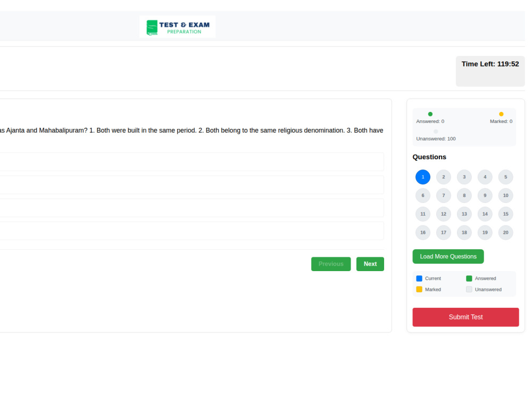Image resolution: width=532 pixels, height=400 pixels.
Task: Go to question 13
Action: point(464,214)
